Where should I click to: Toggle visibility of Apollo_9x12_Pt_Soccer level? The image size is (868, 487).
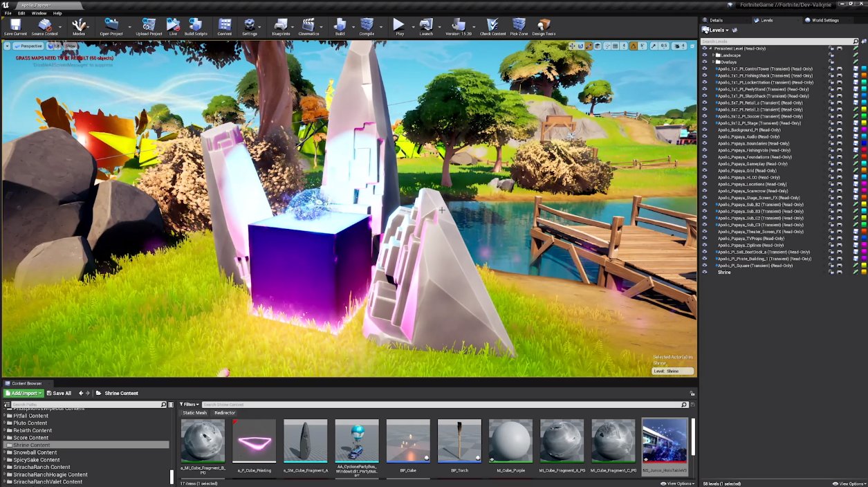pos(705,116)
